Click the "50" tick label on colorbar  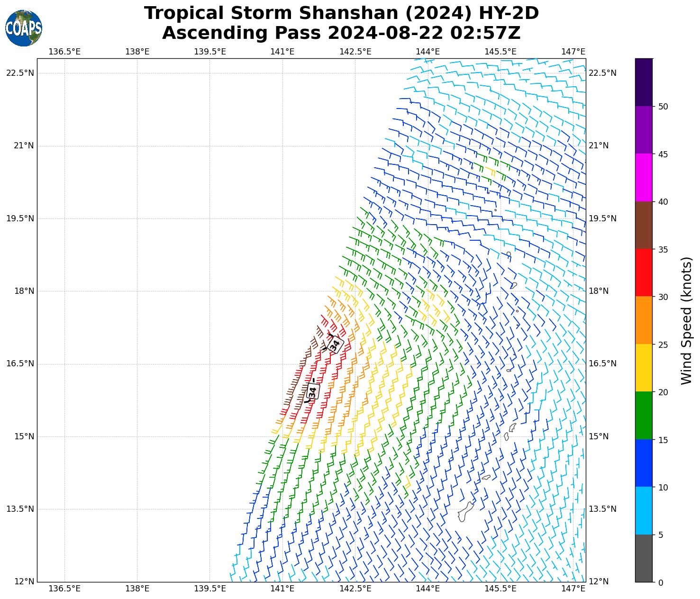coord(663,106)
